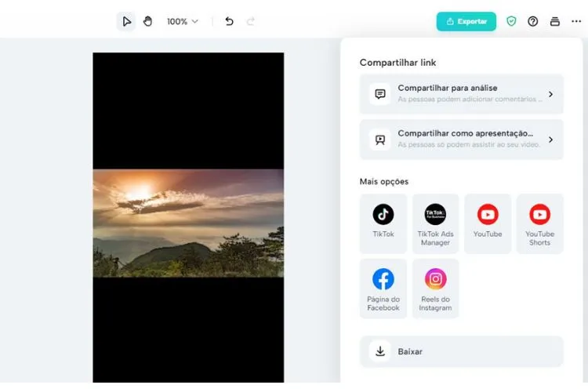Share to YouTube Shorts
This screenshot has height=392, width=588.
coord(539,223)
